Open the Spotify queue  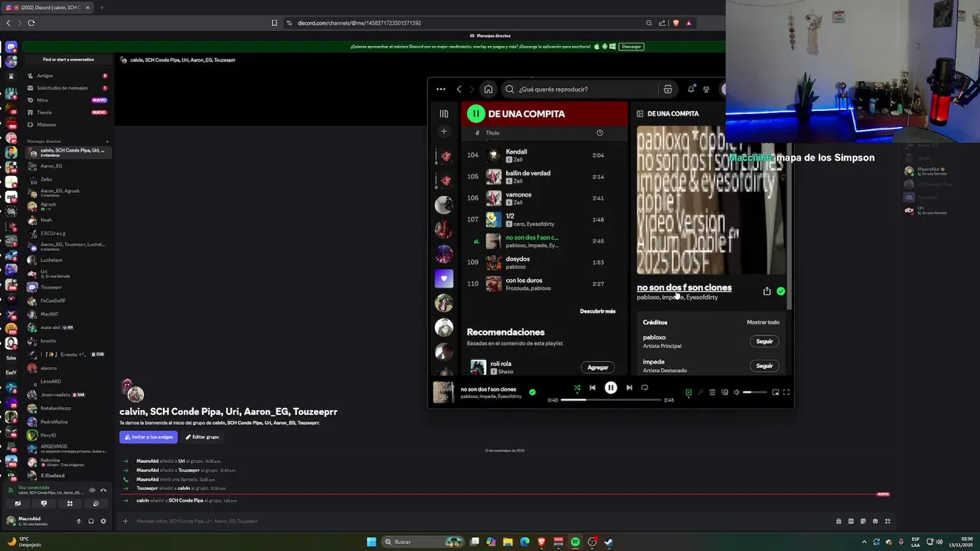pos(712,393)
